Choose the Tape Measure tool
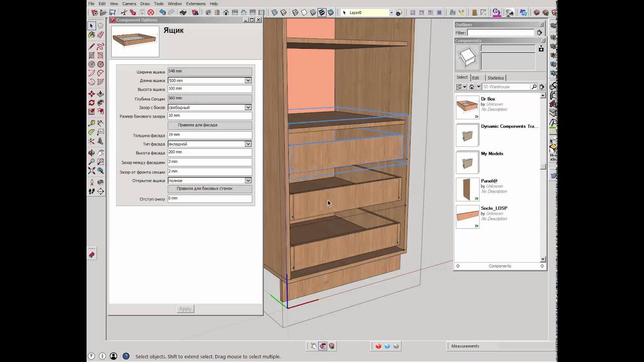Viewport: 644px width, 362px height. (92, 123)
